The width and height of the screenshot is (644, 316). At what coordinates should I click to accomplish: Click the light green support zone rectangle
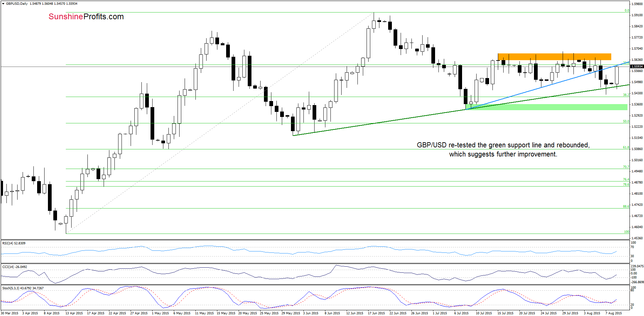point(546,107)
